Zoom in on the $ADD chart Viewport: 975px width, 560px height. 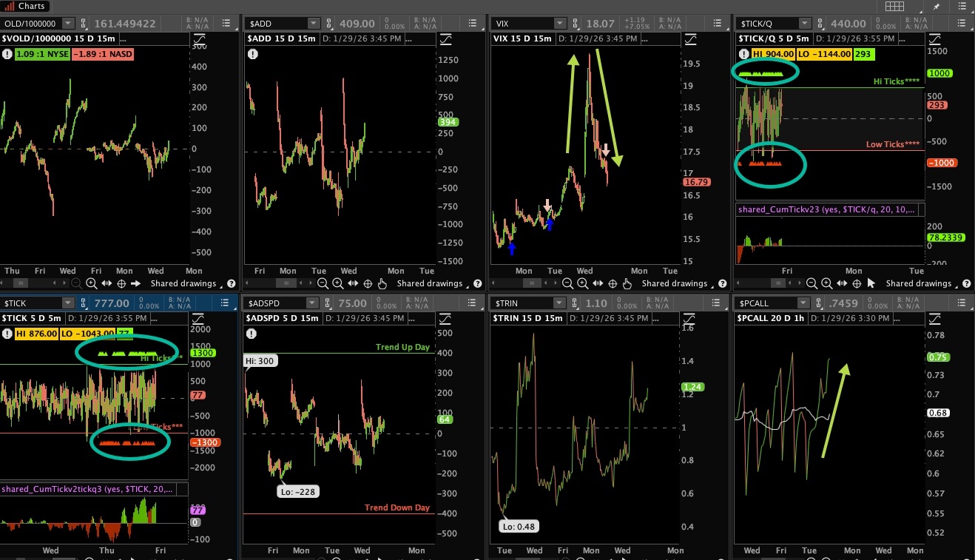[337, 283]
